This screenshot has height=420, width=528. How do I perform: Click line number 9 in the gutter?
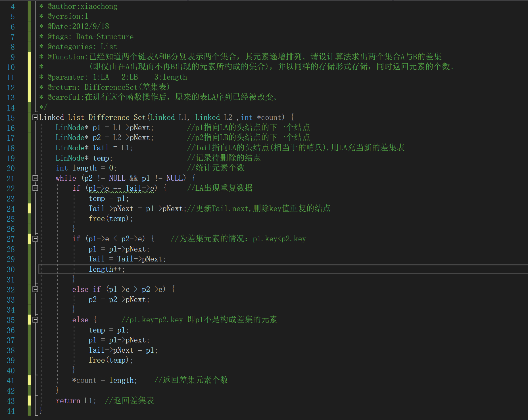coord(13,57)
